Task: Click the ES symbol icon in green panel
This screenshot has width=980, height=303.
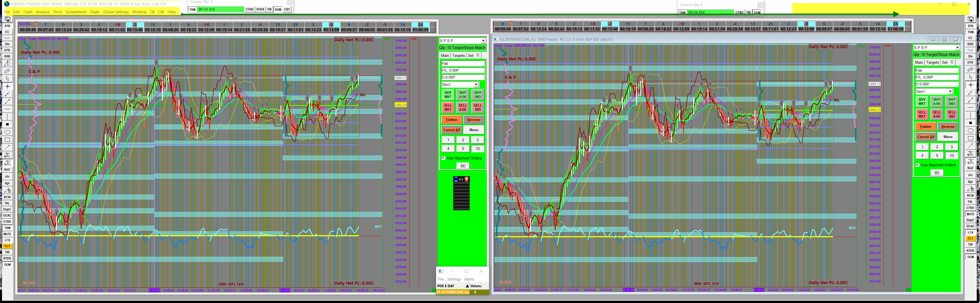Action: 461,179
